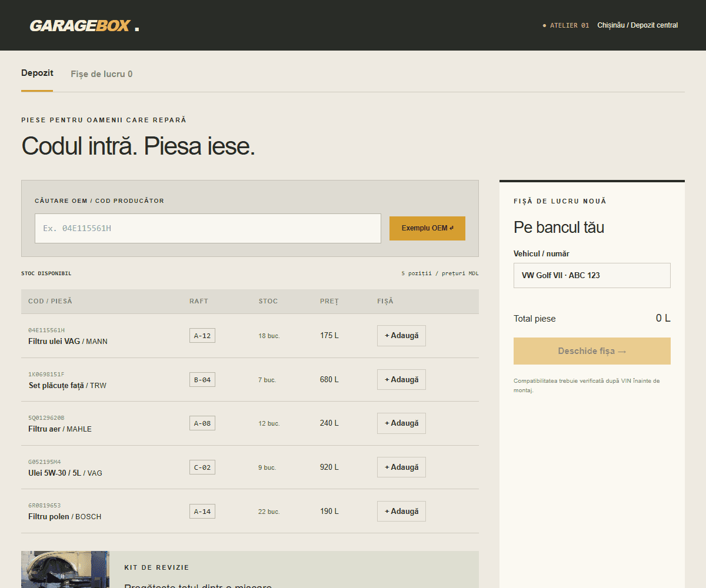
Task: Click the 680 L price
Action: tap(329, 380)
